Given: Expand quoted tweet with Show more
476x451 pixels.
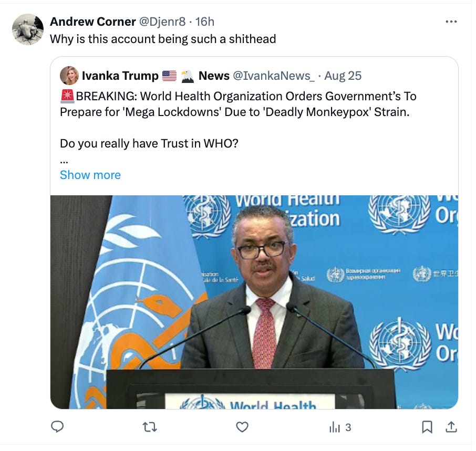Looking at the screenshot, I should point(90,175).
